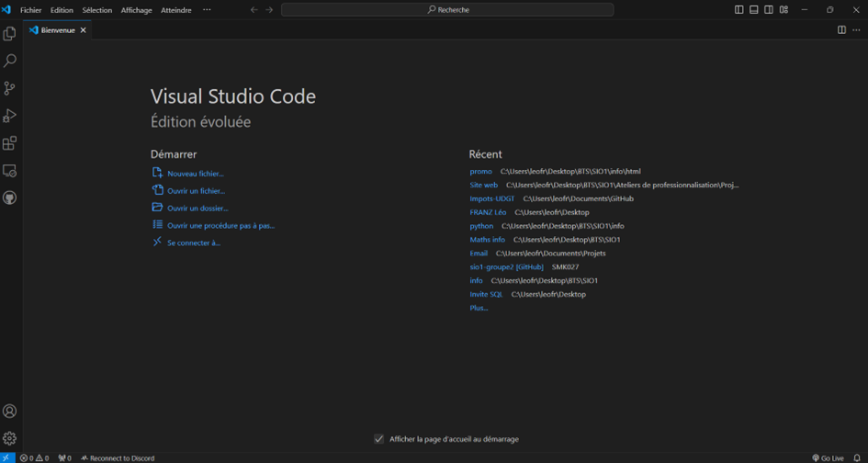Open the Manage gear icon
This screenshot has height=463, width=868.
click(9, 438)
